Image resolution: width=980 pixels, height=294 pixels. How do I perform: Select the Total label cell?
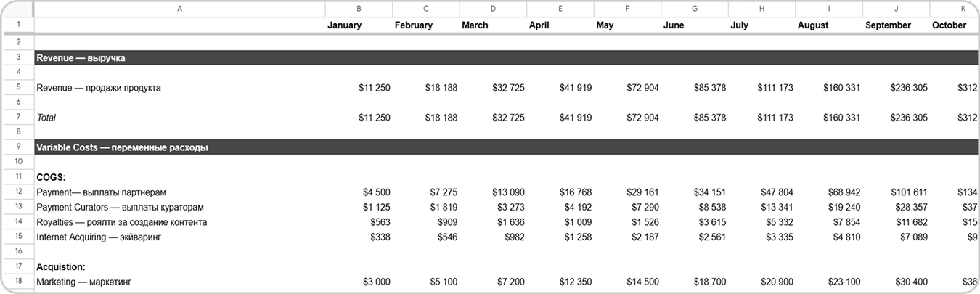[x=46, y=118]
